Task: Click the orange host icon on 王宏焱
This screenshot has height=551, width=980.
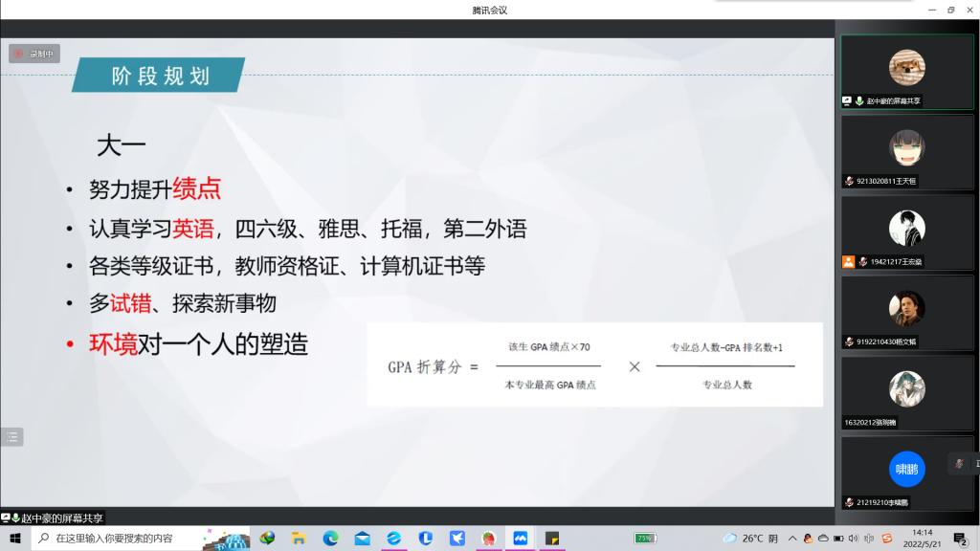Action: click(x=848, y=262)
